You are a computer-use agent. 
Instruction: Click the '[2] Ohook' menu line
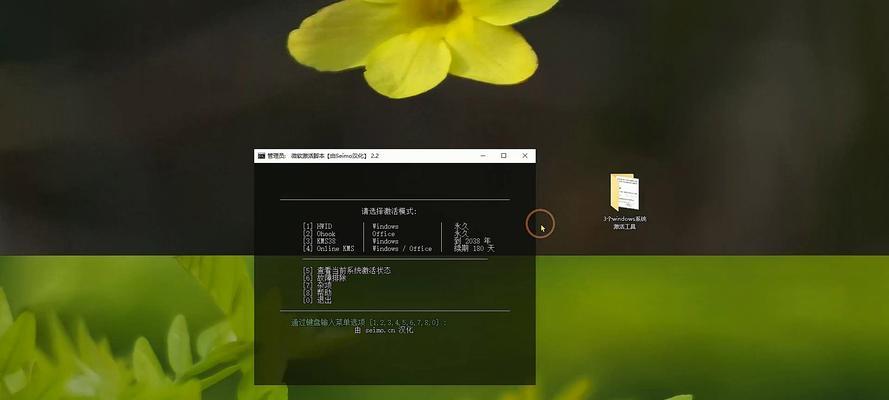[x=319, y=234]
